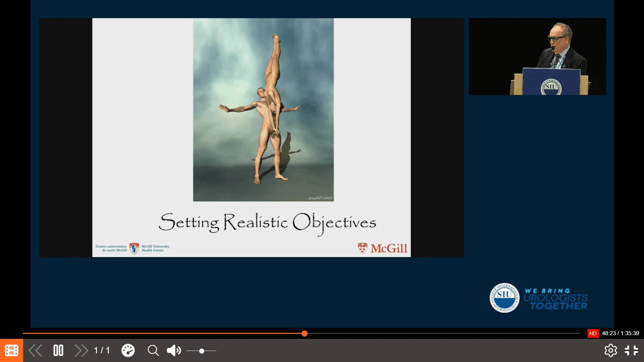This screenshot has height=362, width=644.
Task: Click the McGill University Health Centre logo
Action: tap(132, 248)
